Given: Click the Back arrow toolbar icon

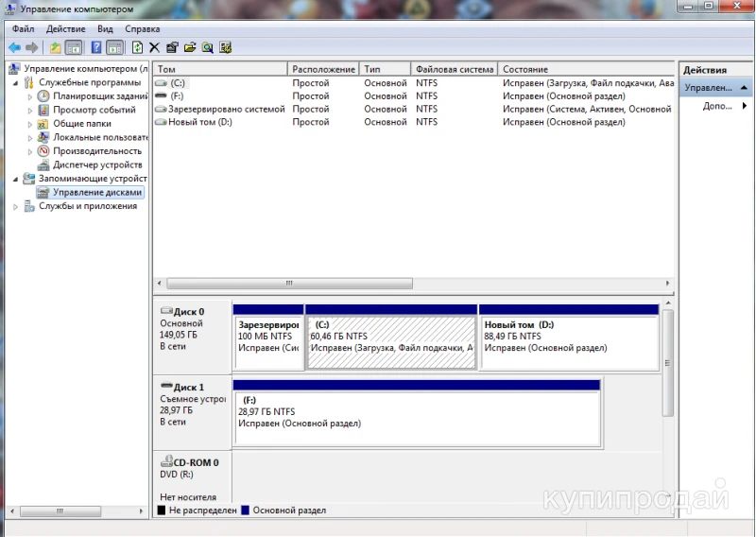Looking at the screenshot, I should 14,47.
